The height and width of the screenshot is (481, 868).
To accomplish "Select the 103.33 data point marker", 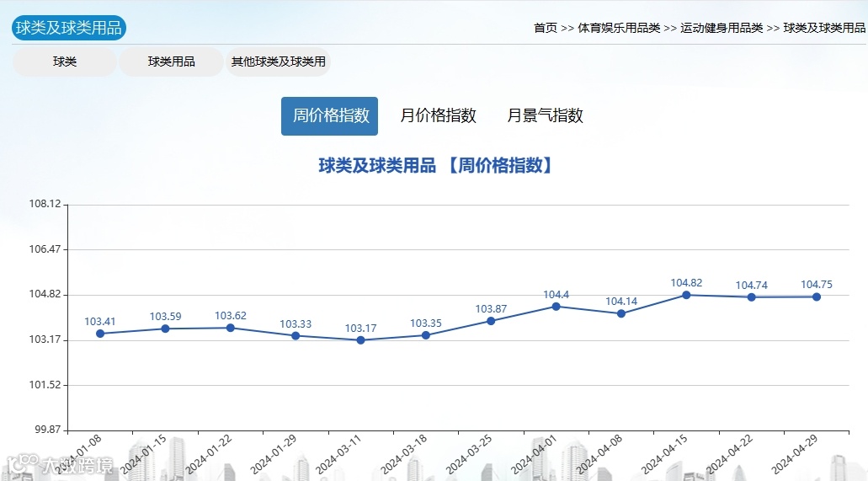I will point(296,336).
